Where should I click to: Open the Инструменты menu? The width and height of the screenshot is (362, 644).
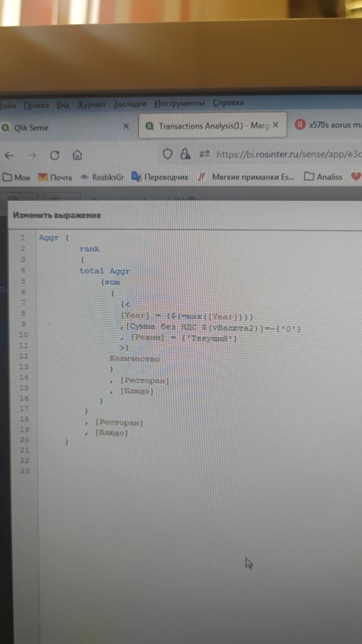tap(179, 103)
